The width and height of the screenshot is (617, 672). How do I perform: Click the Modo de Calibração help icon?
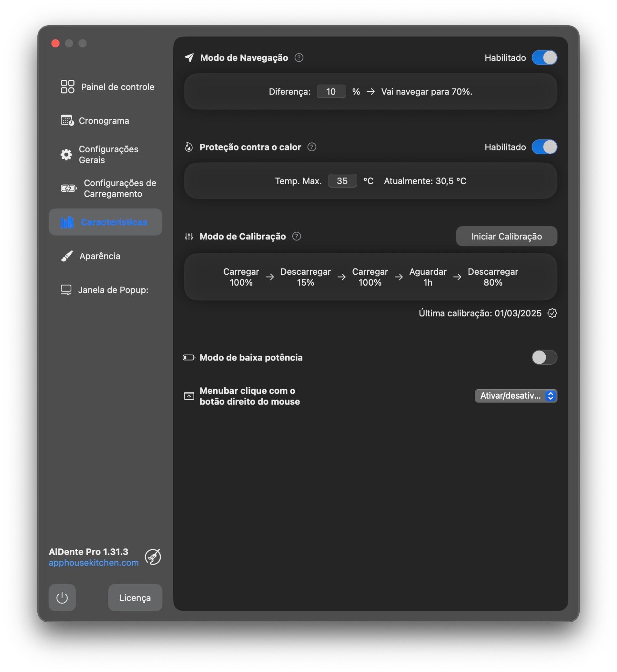point(296,237)
